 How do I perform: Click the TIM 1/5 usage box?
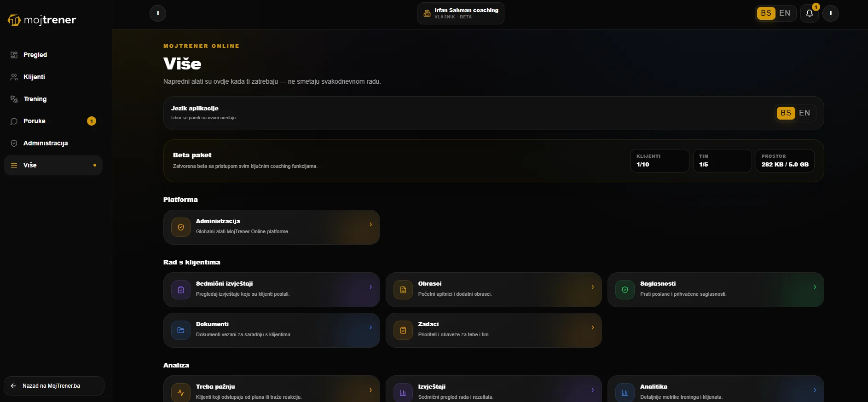pos(722,161)
